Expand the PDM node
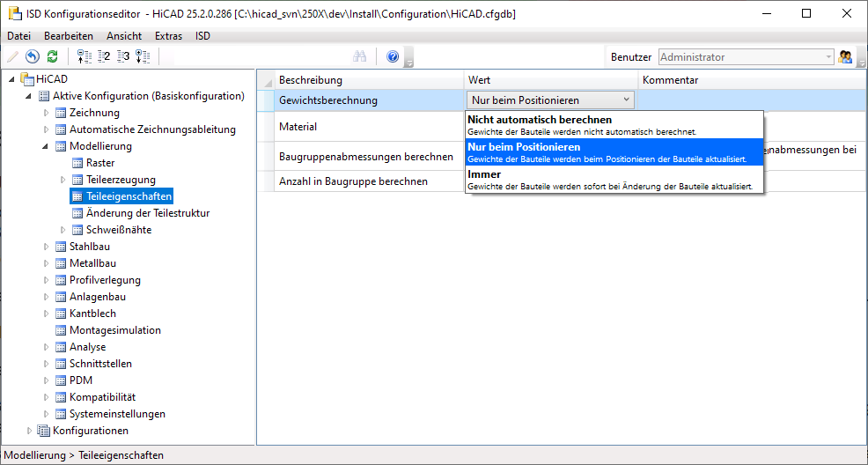 point(47,380)
